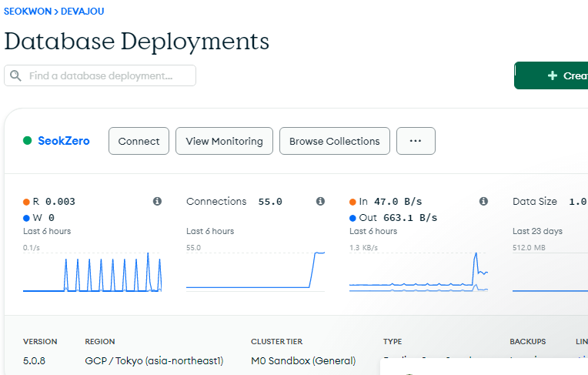This screenshot has height=375, width=588.
Task: Click the GCP / Tokyo (asia-northeast1) region text
Action: pos(154,360)
